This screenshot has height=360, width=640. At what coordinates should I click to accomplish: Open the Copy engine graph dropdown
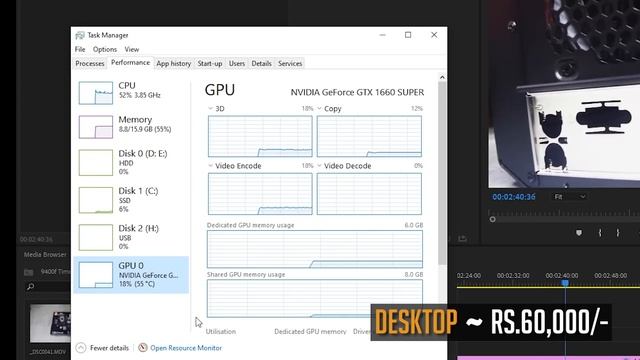320,109
